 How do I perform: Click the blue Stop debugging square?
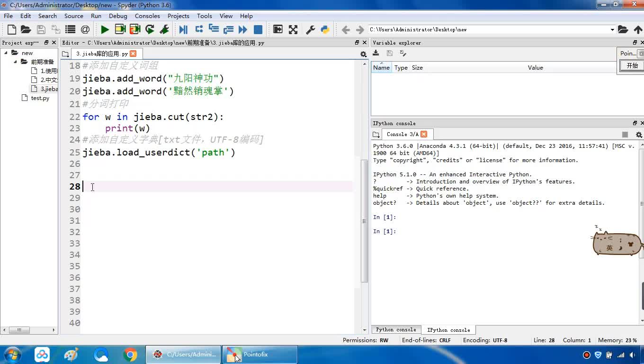[258, 29]
